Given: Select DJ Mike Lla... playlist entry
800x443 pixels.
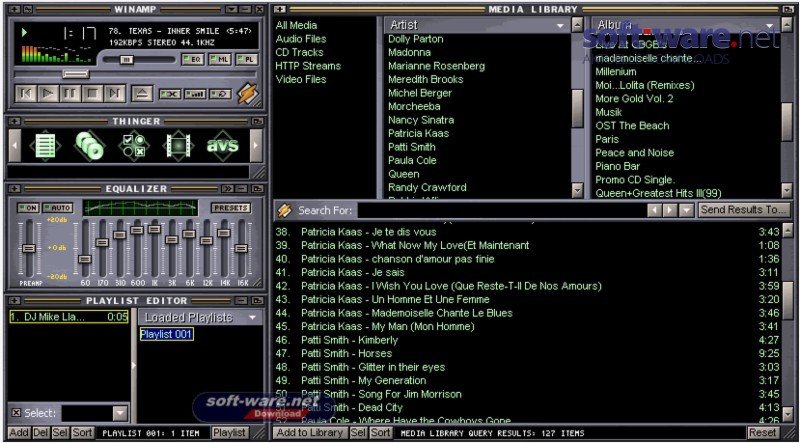Looking at the screenshot, I should click(68, 317).
